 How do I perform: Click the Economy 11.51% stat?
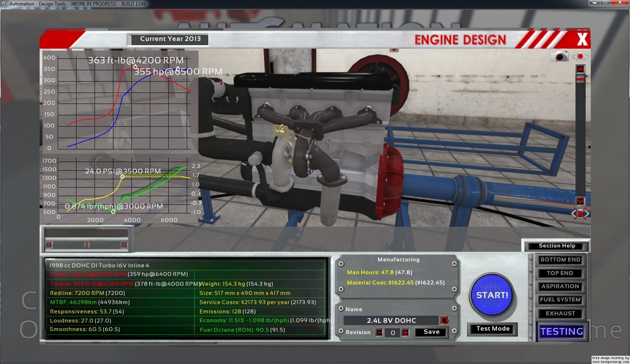[267, 320]
